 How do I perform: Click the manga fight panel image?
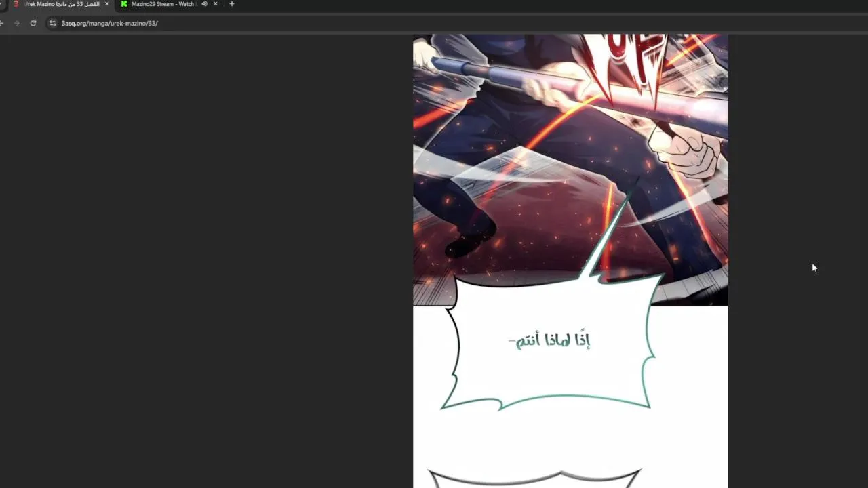570,169
